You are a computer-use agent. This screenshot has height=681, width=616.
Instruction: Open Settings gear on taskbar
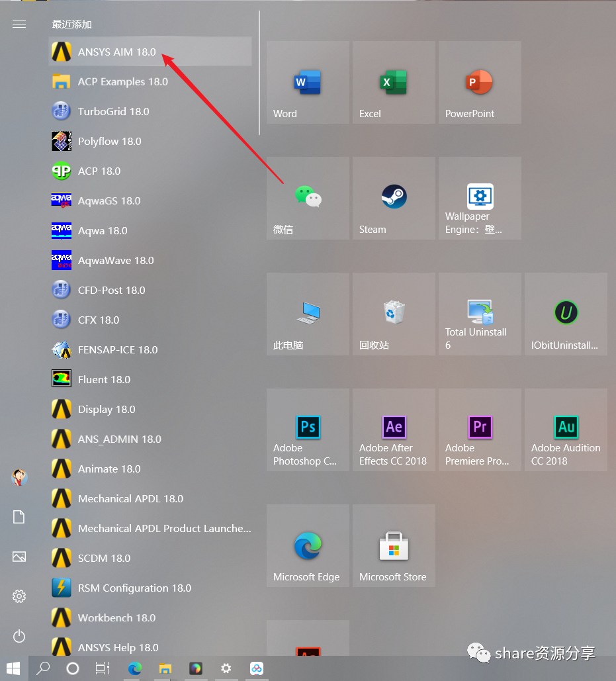[226, 668]
